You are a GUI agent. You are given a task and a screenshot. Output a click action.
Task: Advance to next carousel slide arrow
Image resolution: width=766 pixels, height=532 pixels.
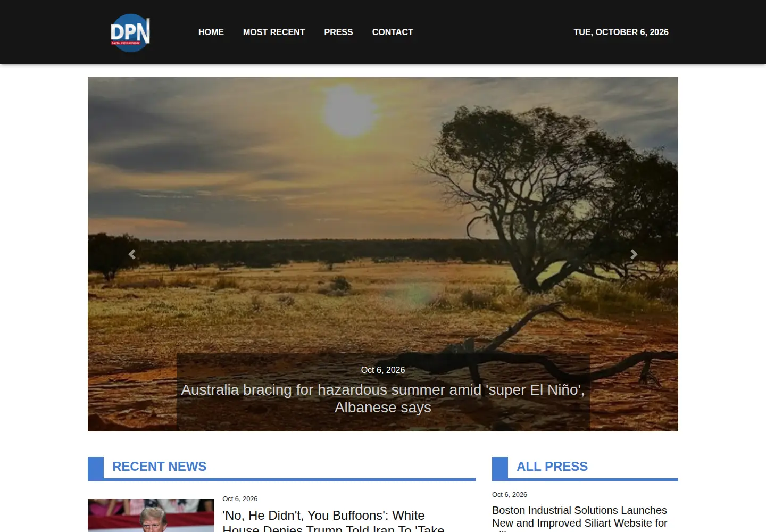[634, 254]
